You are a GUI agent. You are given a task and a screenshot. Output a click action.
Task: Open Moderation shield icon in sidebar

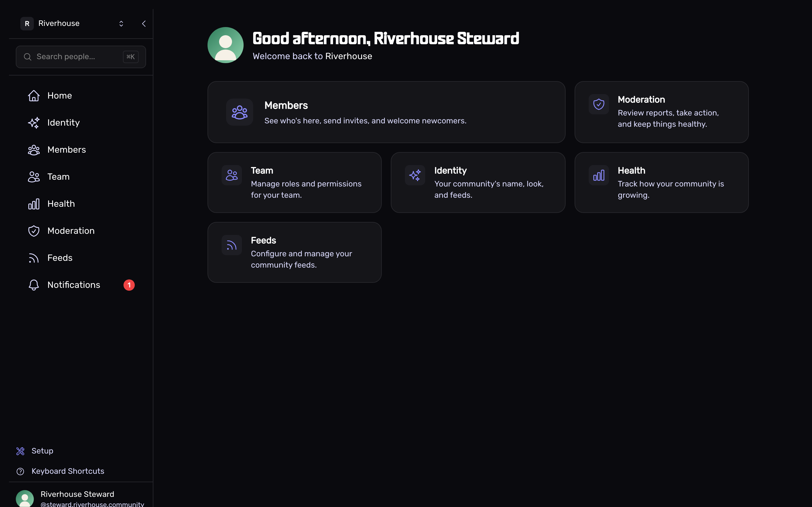[34, 231]
